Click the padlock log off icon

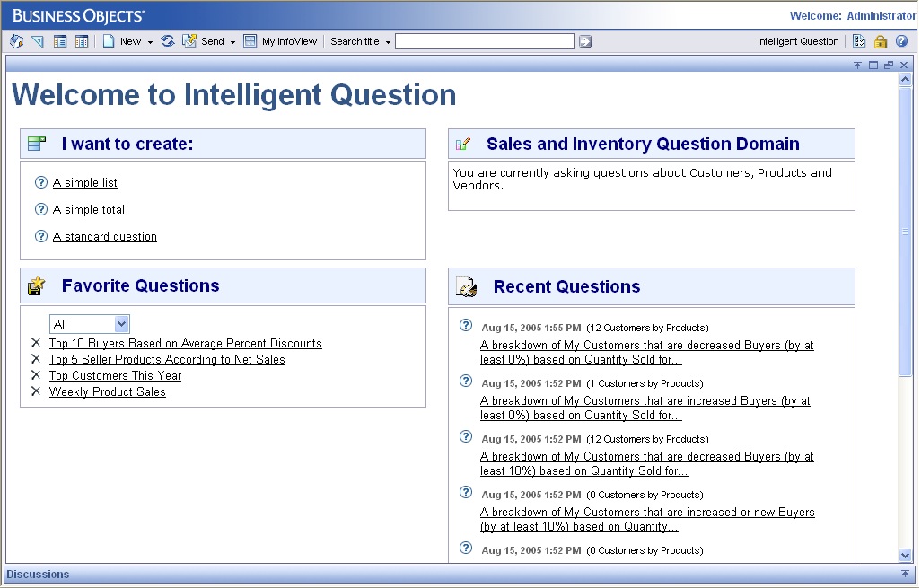[x=880, y=41]
